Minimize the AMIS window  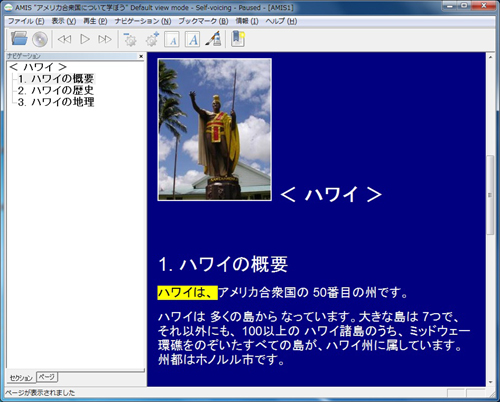pos(450,6)
